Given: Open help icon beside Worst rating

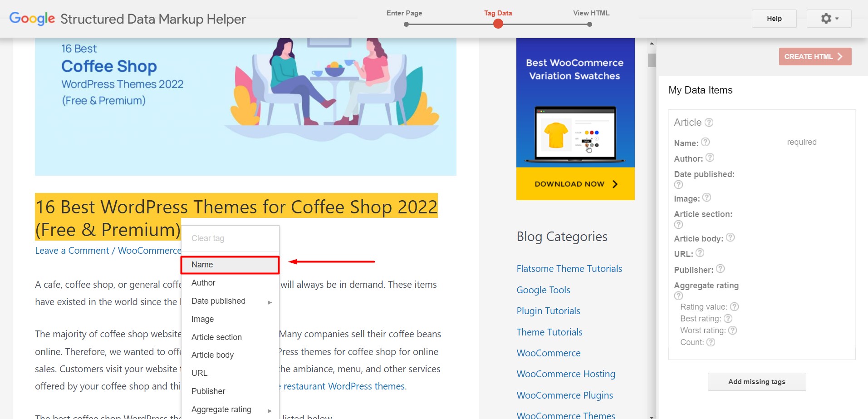Looking at the screenshot, I should pyautogui.click(x=733, y=330).
